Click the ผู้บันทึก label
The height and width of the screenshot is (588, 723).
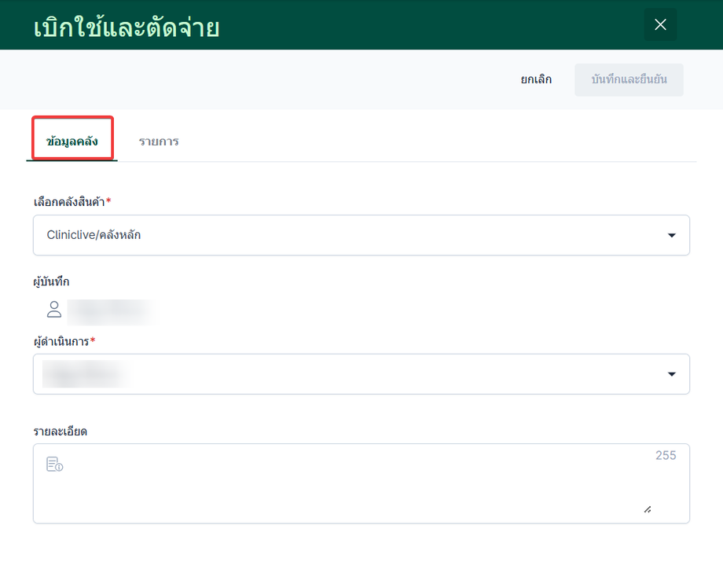point(51,281)
